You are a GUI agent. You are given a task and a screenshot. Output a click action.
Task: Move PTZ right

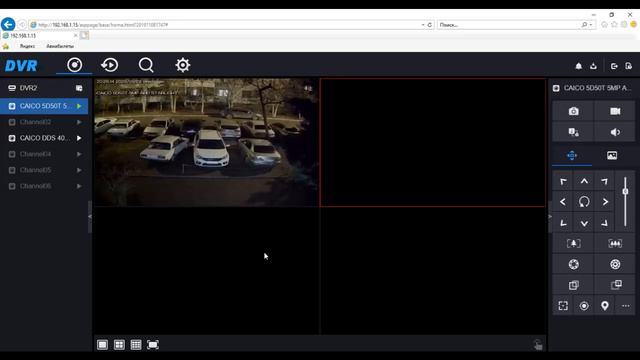pyautogui.click(x=604, y=202)
